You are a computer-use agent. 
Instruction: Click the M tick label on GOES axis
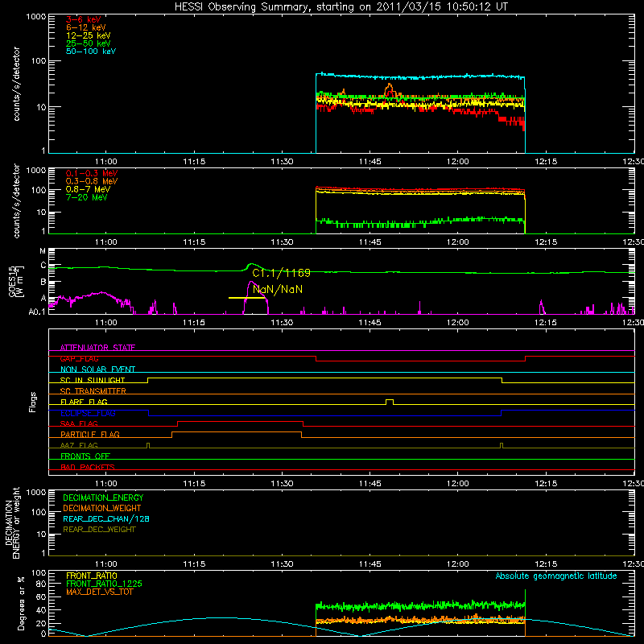click(43, 251)
